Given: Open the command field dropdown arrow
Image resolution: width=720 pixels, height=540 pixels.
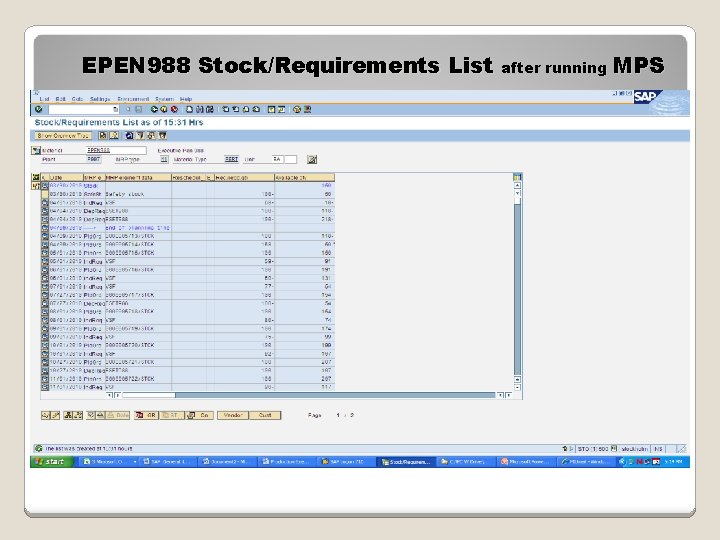Looking at the screenshot, I should (115, 109).
